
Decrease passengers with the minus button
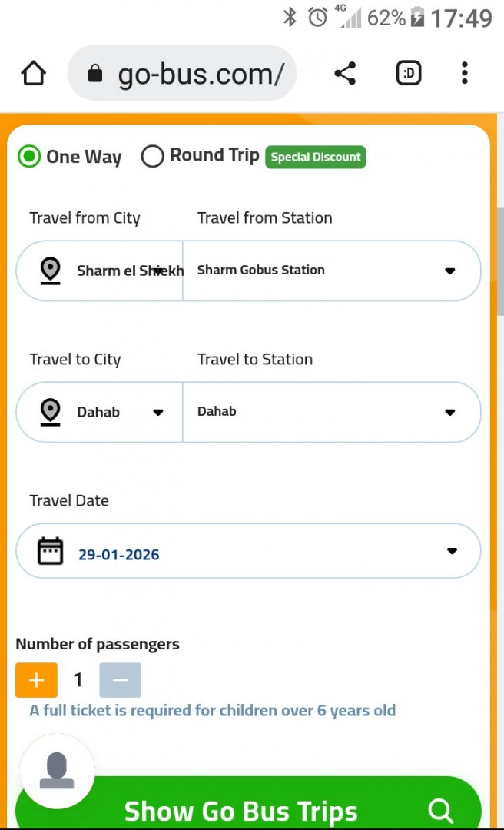[120, 680]
